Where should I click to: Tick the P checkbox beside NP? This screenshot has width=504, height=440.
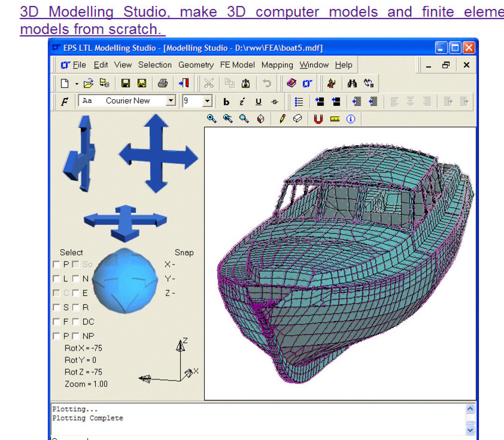tap(57, 336)
